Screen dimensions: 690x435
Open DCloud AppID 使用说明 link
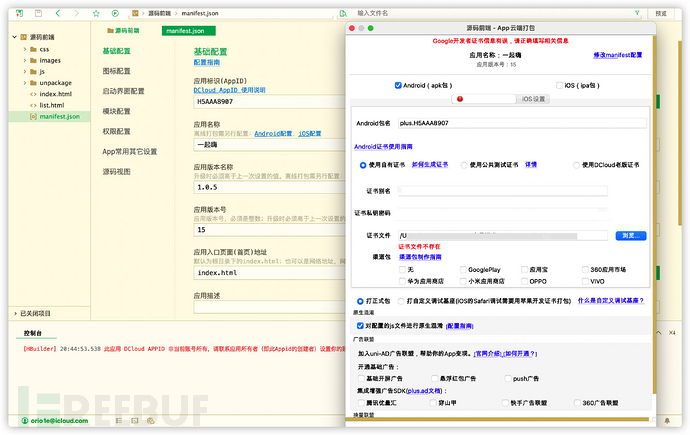click(x=229, y=90)
